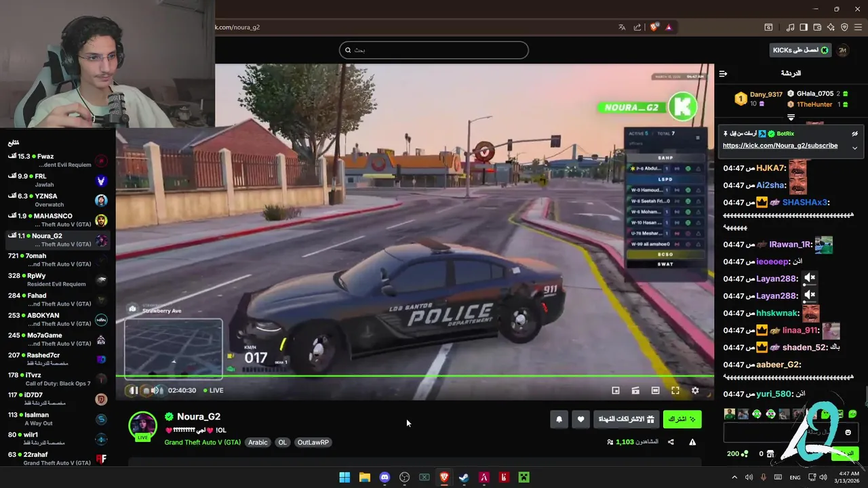The height and width of the screenshot is (488, 868).
Task: Open Rashed7cr channel in sidebar
Action: click(x=58, y=359)
